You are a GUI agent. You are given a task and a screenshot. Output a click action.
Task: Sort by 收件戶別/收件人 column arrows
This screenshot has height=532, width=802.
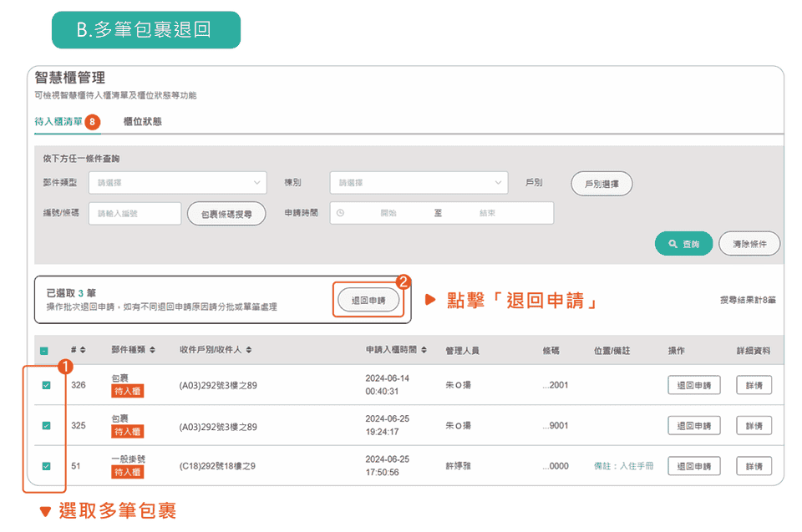[x=249, y=350]
